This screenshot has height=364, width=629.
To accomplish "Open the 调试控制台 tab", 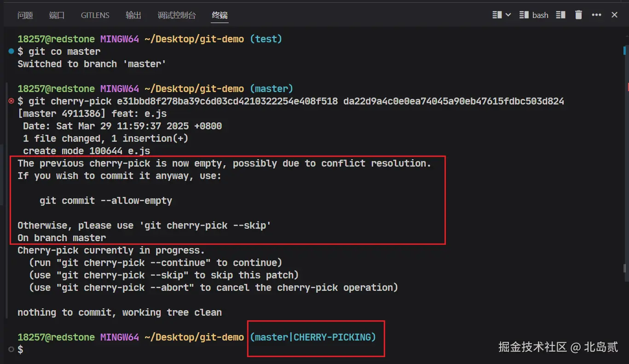I will tap(177, 15).
